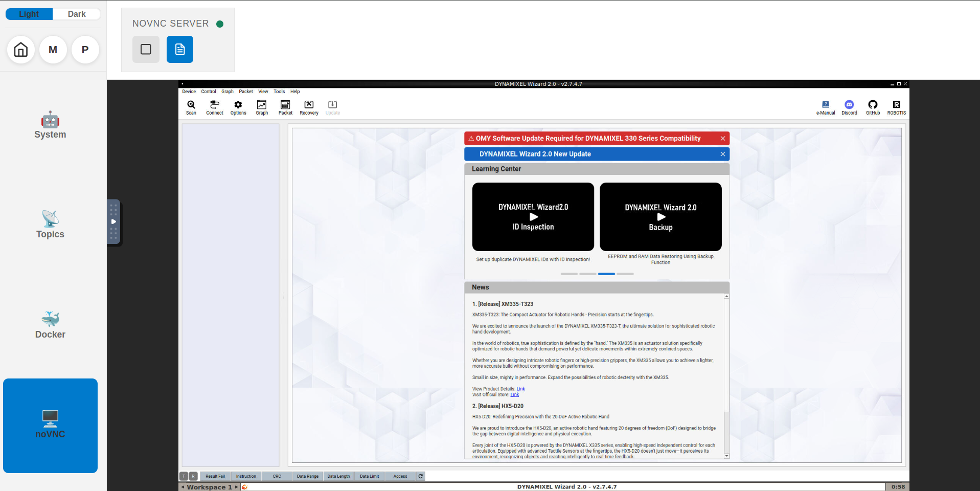Image resolution: width=980 pixels, height=491 pixels.
Task: Toggle the Result Fail filter
Action: 215,476
